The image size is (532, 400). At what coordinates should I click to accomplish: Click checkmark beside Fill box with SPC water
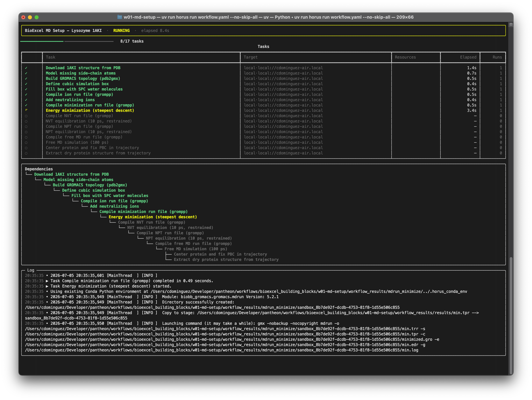pyautogui.click(x=26, y=89)
